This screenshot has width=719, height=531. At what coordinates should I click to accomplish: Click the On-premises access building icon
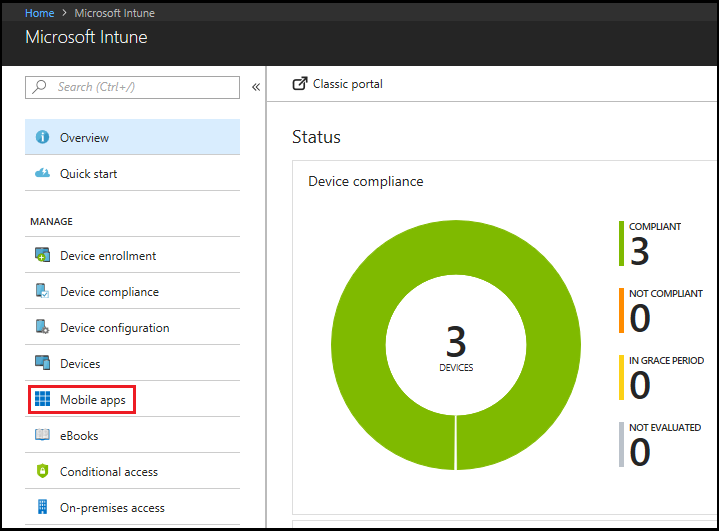42,507
